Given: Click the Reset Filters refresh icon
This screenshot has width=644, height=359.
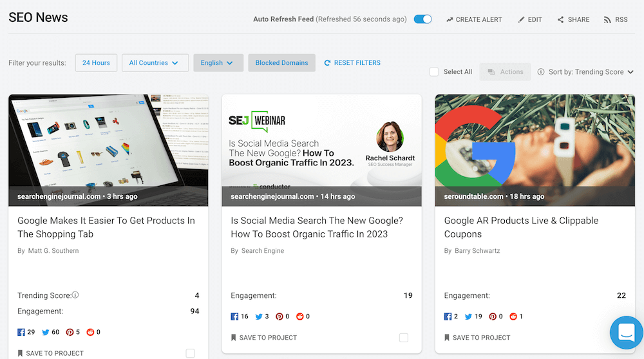Looking at the screenshot, I should point(327,63).
